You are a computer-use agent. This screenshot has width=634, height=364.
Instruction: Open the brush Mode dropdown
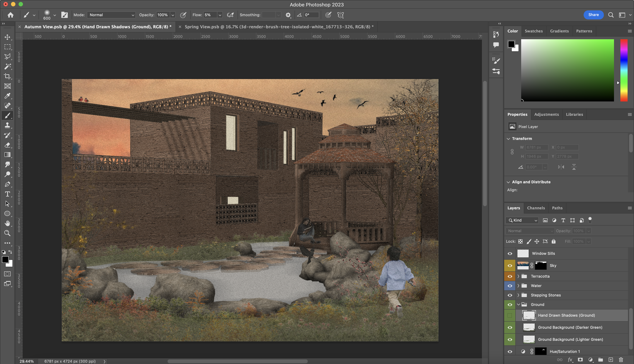coord(111,15)
